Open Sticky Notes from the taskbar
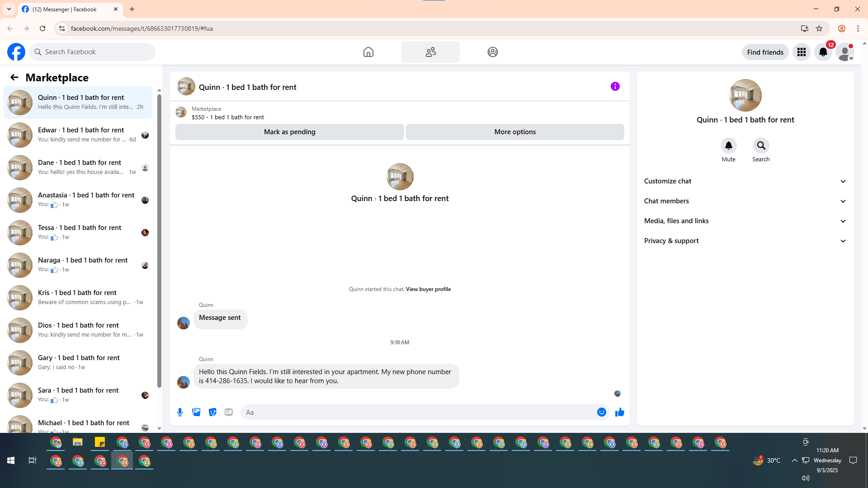Screen dimensions: 868x488 tap(100, 442)
